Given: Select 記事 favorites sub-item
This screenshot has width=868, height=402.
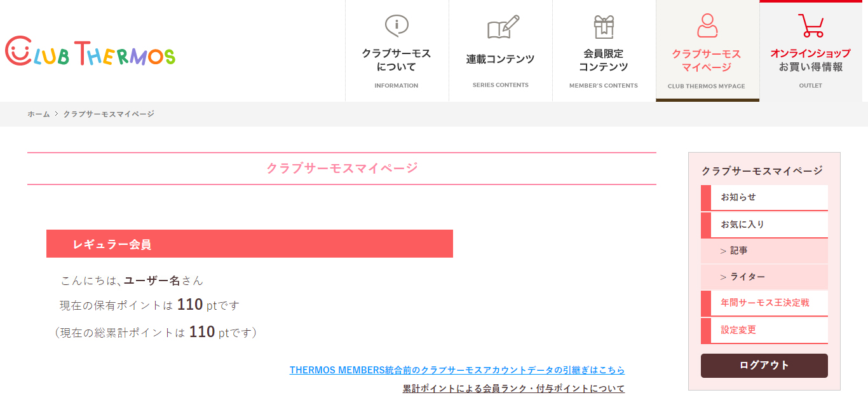Looking at the screenshot, I should coord(764,251).
